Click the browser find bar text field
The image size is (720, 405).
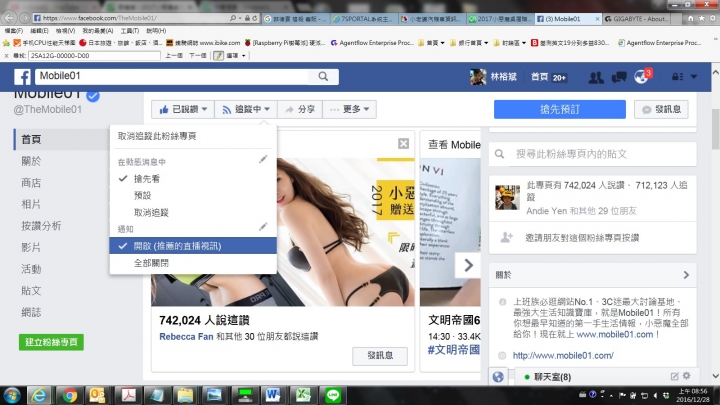pyautogui.click(x=94, y=56)
